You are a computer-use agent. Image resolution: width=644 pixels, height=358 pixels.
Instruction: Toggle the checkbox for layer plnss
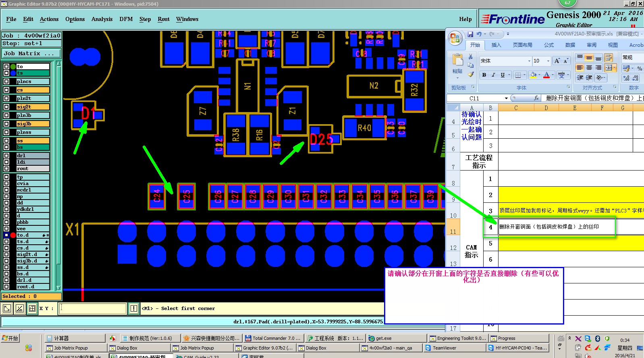click(6, 132)
